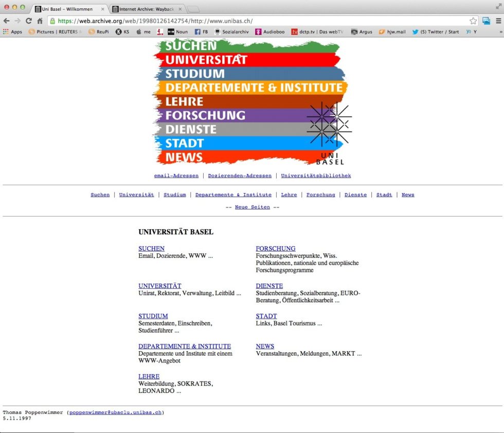Image resolution: width=504 pixels, height=433 pixels.
Task: Click Suchen in the text navigation row
Action: [100, 195]
